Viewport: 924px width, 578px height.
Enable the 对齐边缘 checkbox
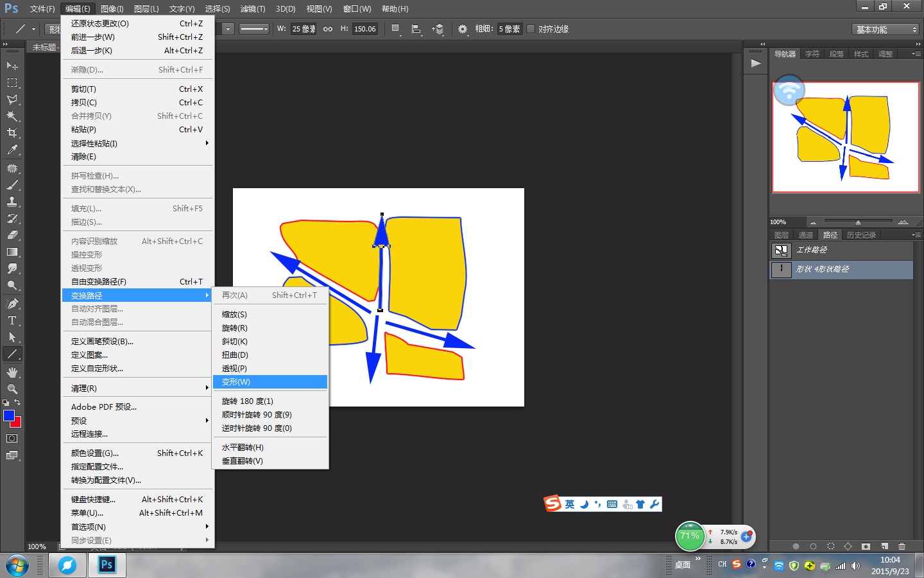point(531,29)
